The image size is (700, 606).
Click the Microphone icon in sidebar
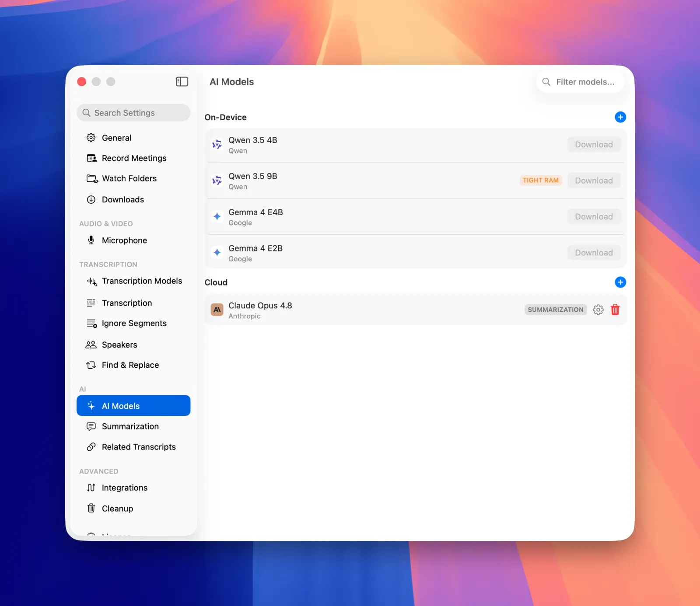(x=91, y=240)
